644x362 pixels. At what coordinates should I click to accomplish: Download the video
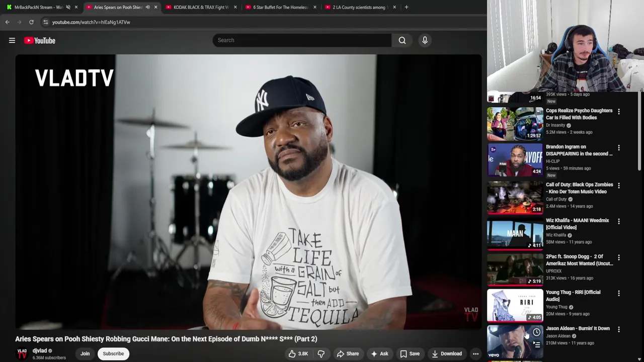(x=446, y=353)
